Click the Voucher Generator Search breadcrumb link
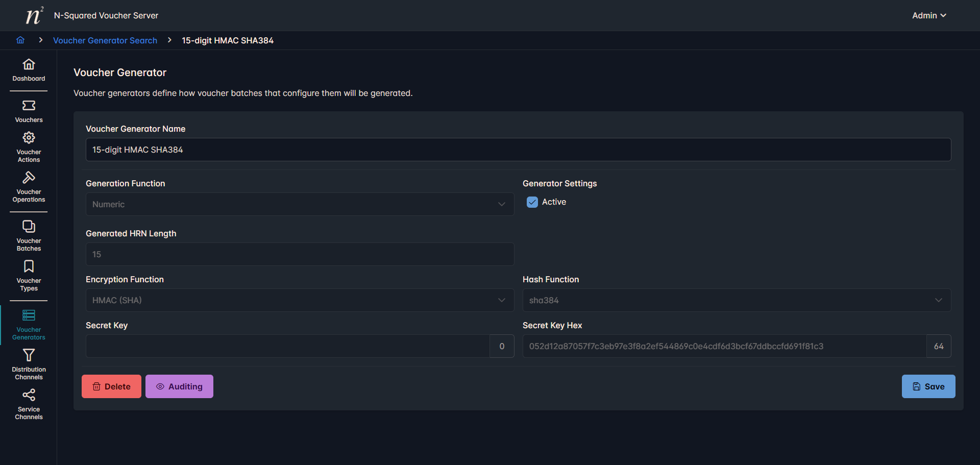Viewport: 980px width, 465px height. click(x=105, y=40)
